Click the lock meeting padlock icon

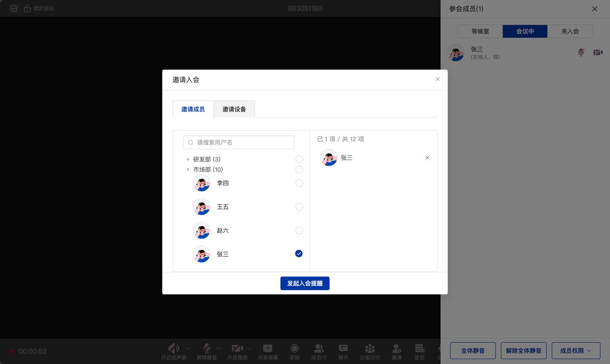click(27, 8)
